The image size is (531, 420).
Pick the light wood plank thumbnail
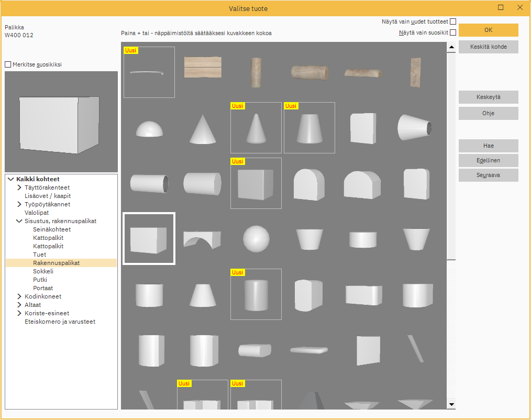pos(202,68)
